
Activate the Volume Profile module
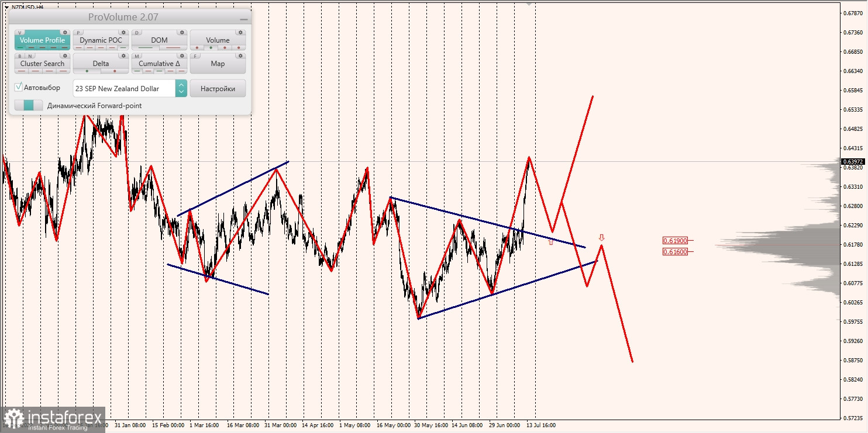tap(42, 40)
